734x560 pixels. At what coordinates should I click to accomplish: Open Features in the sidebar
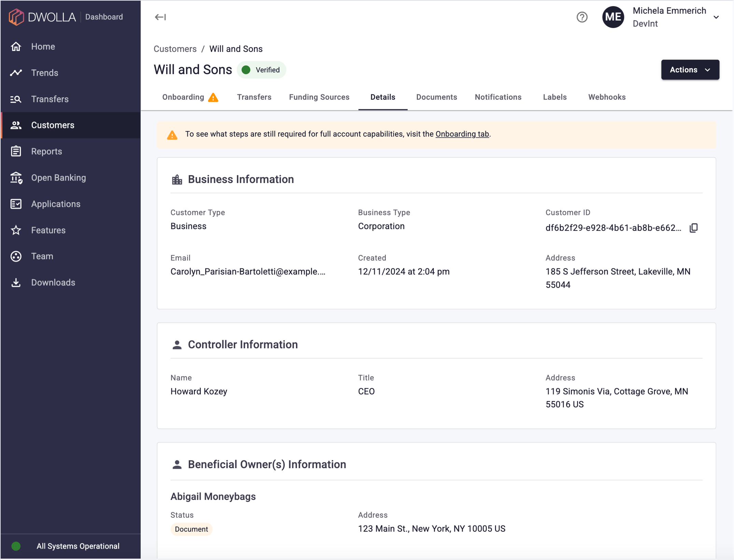click(x=71, y=230)
